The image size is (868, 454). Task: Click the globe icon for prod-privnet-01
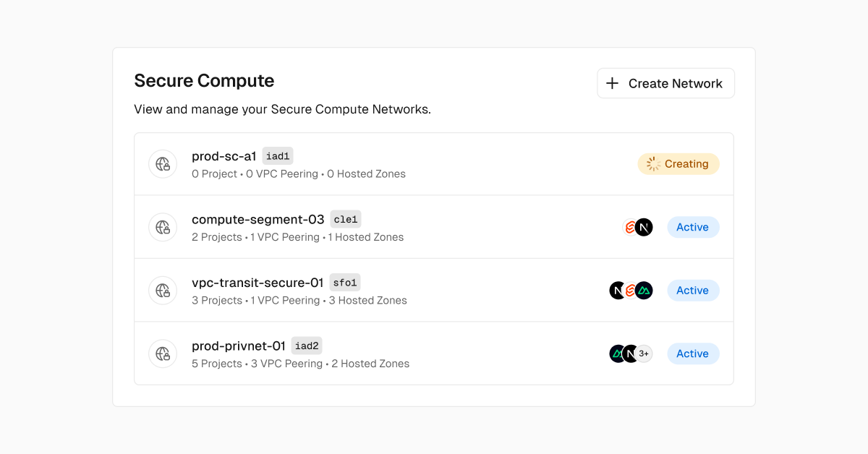163,354
